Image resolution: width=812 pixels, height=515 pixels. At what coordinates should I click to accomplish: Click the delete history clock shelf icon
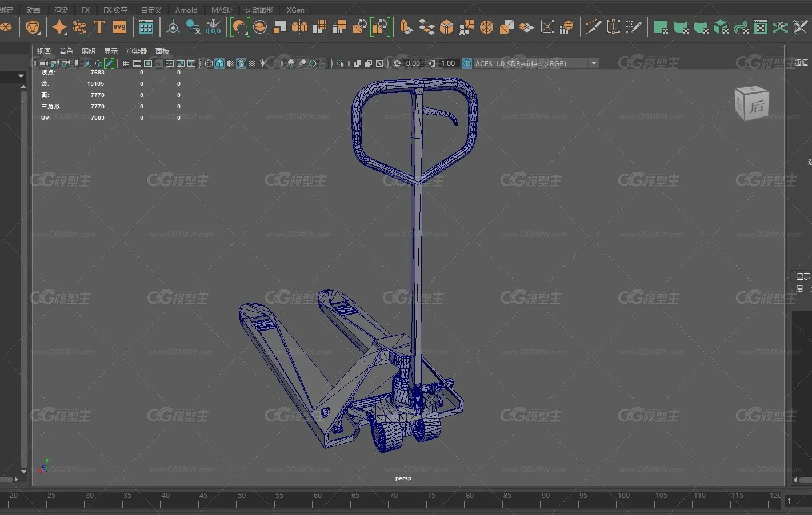coord(193,27)
